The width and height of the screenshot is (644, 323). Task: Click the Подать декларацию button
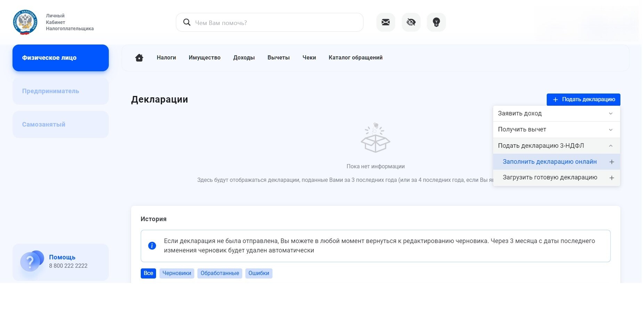pyautogui.click(x=583, y=99)
